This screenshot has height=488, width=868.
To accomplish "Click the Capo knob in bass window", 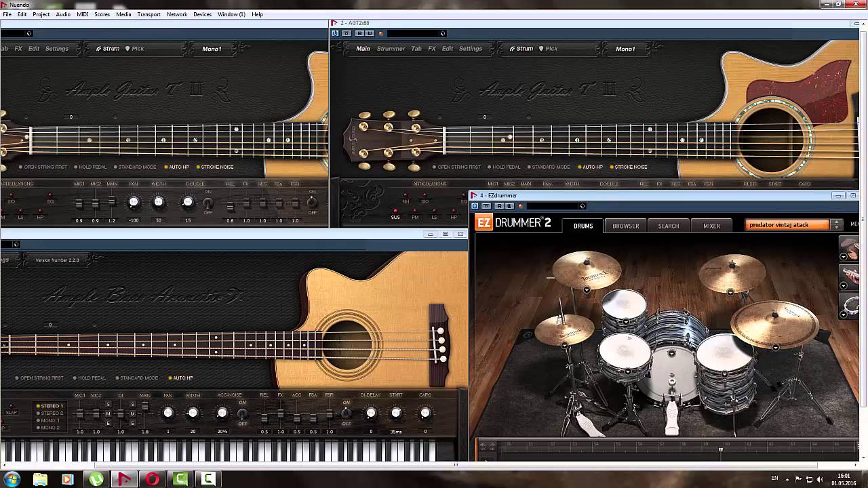I will 425,413.
